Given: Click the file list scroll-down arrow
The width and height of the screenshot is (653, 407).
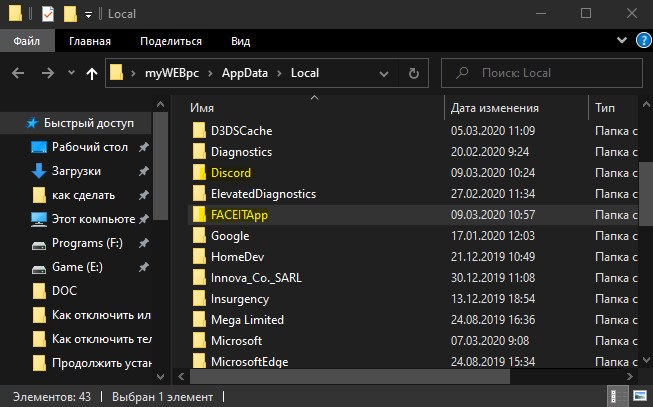Looking at the screenshot, I should tap(646, 360).
